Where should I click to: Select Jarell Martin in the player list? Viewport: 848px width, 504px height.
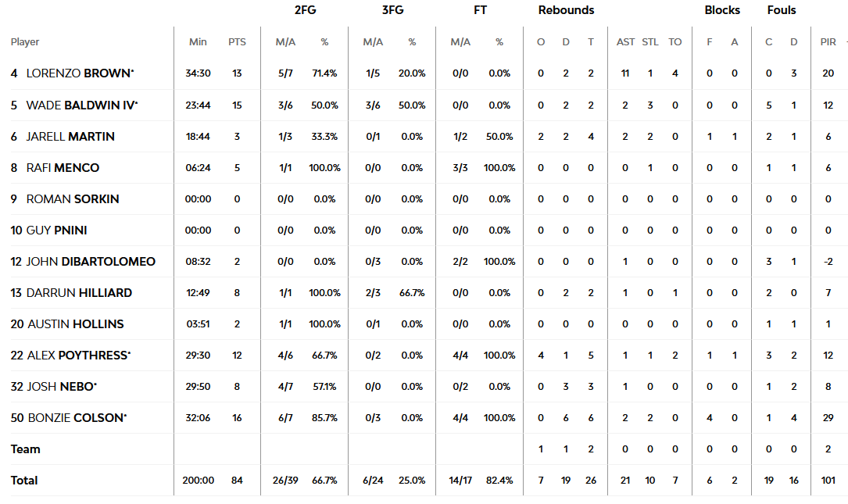click(70, 136)
